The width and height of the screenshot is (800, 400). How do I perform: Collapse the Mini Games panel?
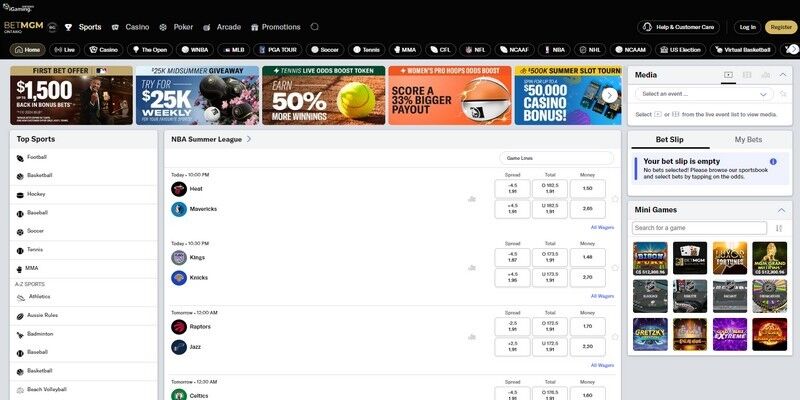[782, 210]
